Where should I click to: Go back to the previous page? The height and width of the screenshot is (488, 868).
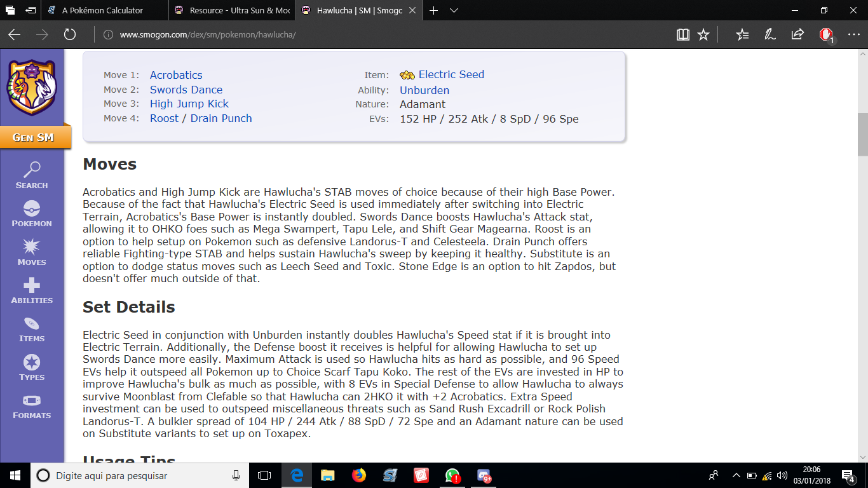14,34
